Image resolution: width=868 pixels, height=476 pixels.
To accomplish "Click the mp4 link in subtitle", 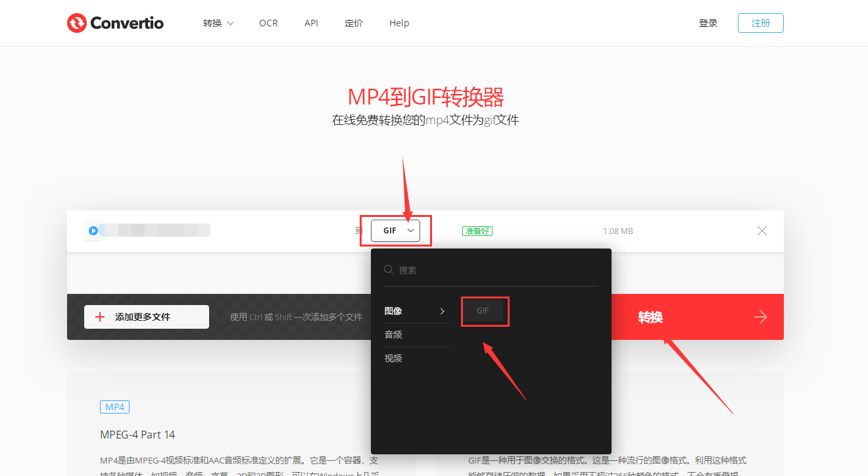I will coord(437,120).
